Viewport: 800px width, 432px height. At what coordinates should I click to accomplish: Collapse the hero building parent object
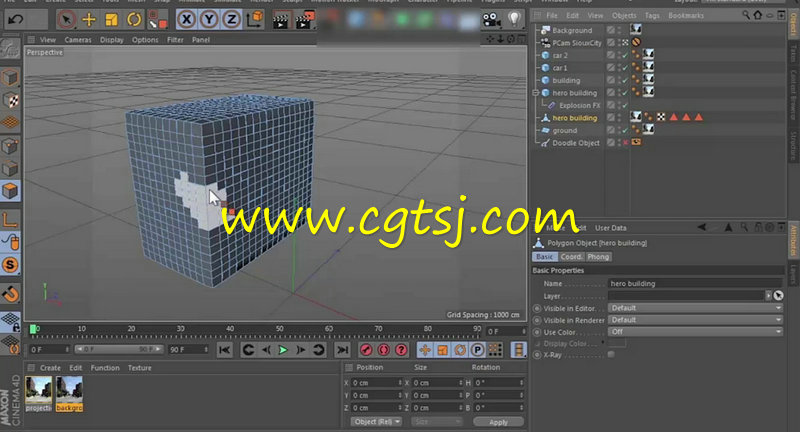click(x=536, y=93)
